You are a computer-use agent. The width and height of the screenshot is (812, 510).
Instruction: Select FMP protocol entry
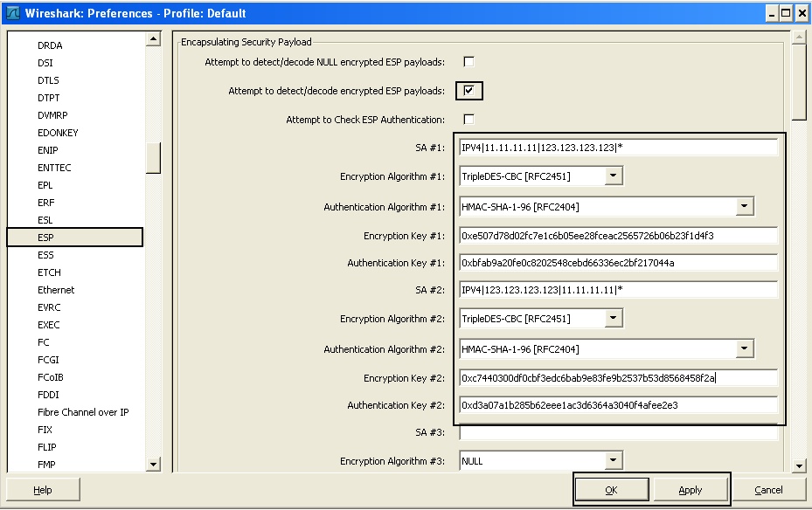[x=46, y=465]
